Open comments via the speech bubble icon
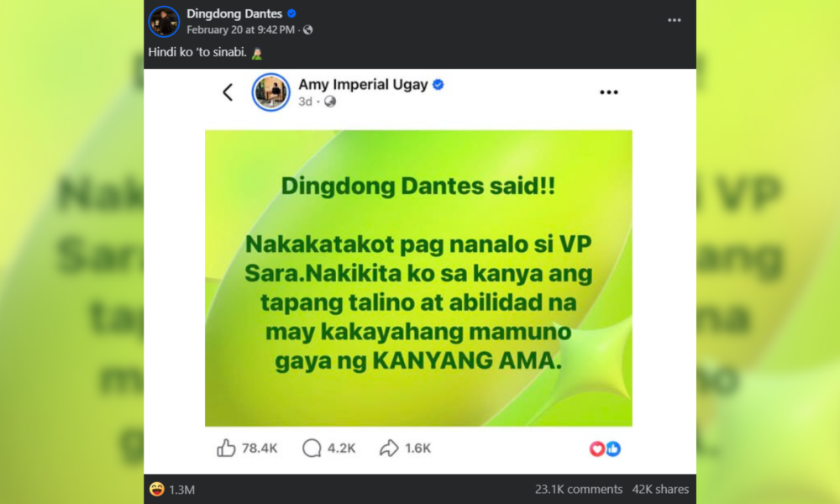The width and height of the screenshot is (840, 504). pyautogui.click(x=312, y=448)
